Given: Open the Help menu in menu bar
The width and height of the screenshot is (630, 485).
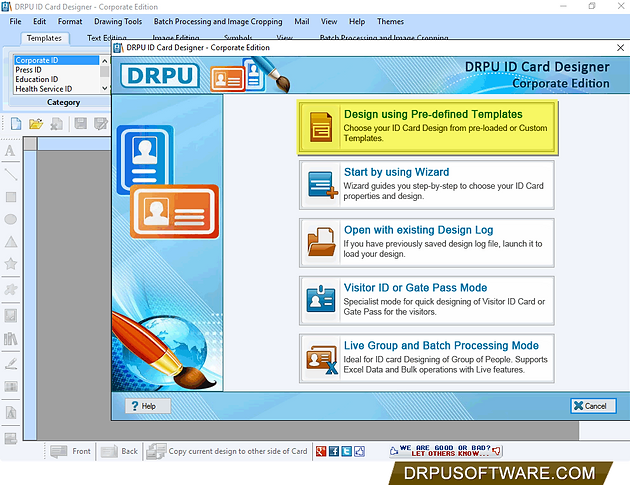Looking at the screenshot, I should (x=357, y=21).
